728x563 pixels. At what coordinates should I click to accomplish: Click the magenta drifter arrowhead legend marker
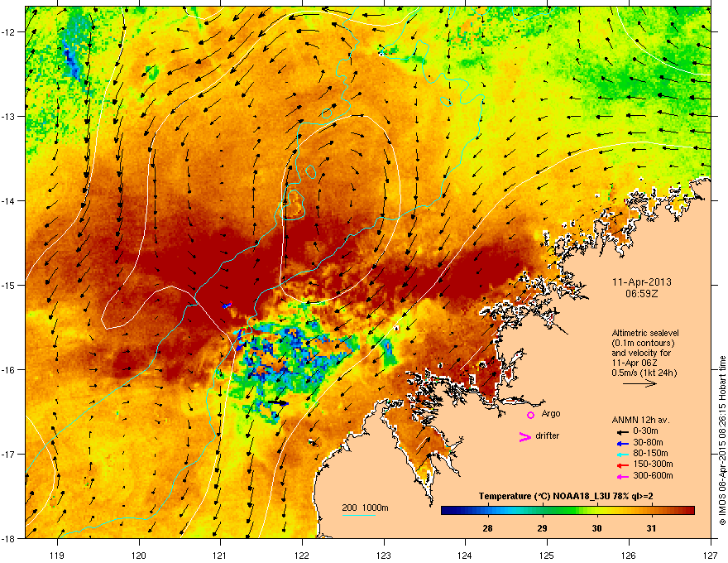(524, 436)
